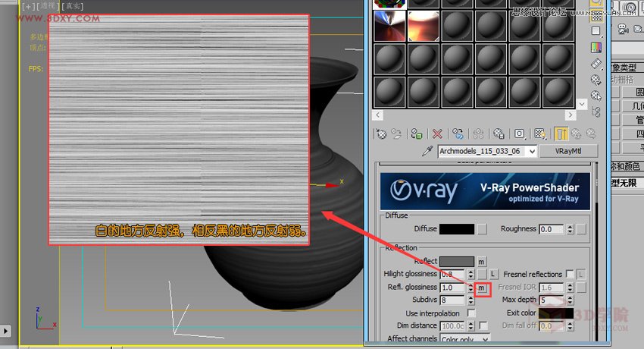Viewport: 644px width, 349px height.
Task: Click the Put to Library icon
Action: 499,134
